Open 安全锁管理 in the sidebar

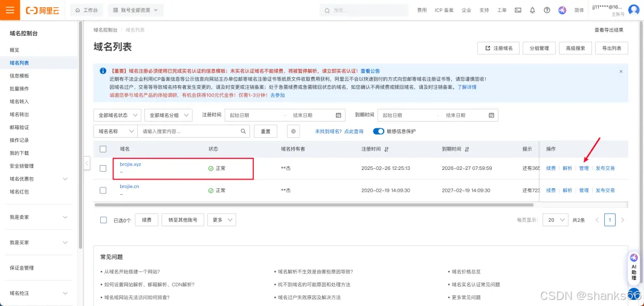(x=22, y=166)
